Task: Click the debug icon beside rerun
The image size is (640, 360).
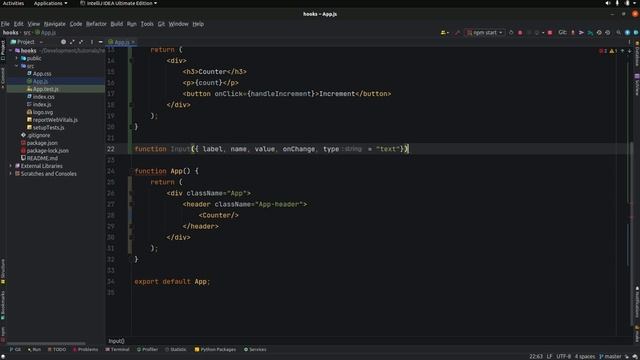Action: pyautogui.click(x=520, y=33)
